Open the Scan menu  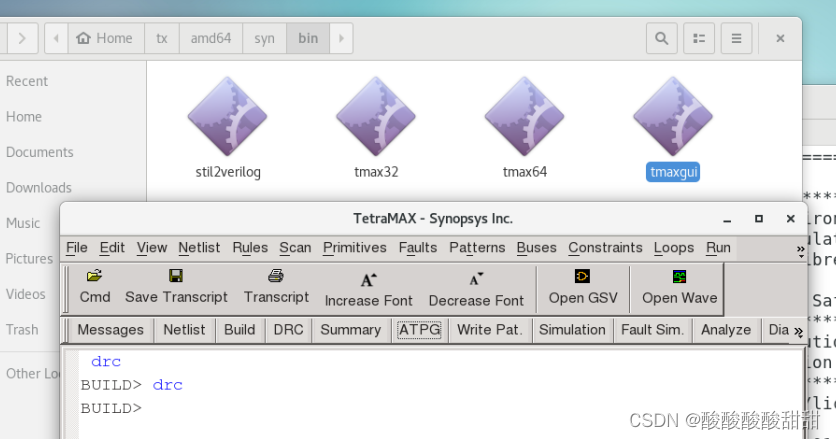pyautogui.click(x=295, y=248)
